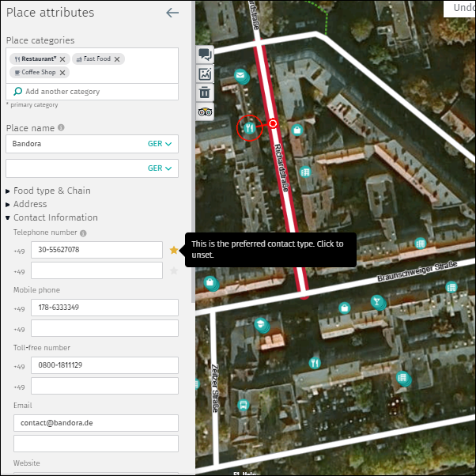The height and width of the screenshot is (476, 476).
Task: Select the bus stop place marker
Action: [x=244, y=405]
